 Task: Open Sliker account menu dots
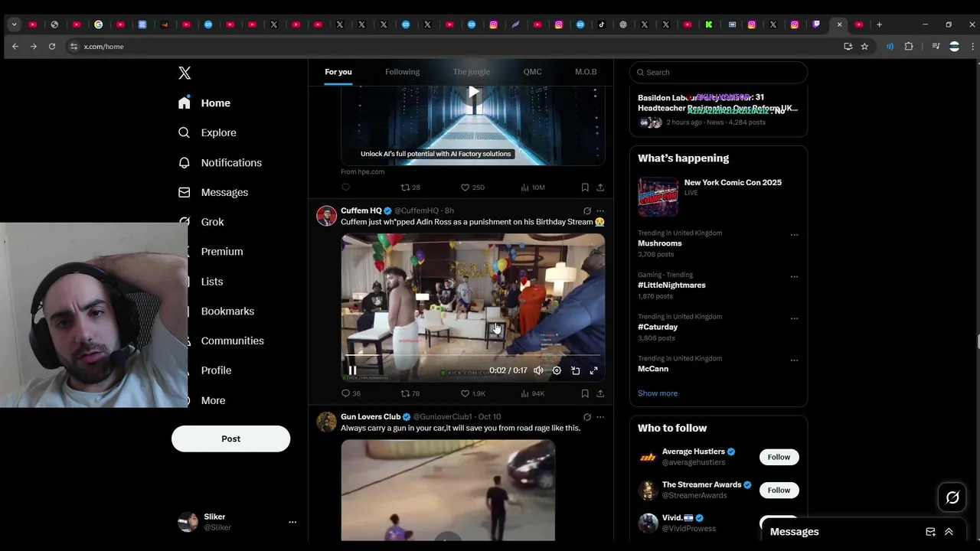(292, 522)
